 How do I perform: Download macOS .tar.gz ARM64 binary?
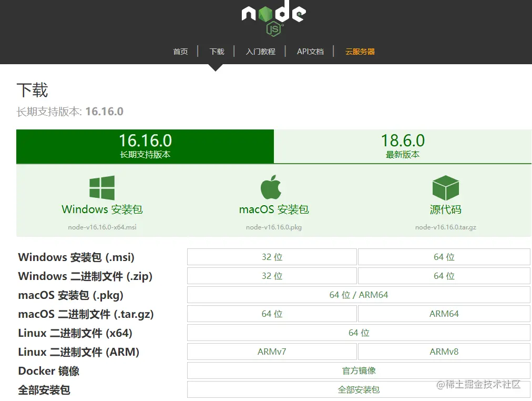point(444,314)
